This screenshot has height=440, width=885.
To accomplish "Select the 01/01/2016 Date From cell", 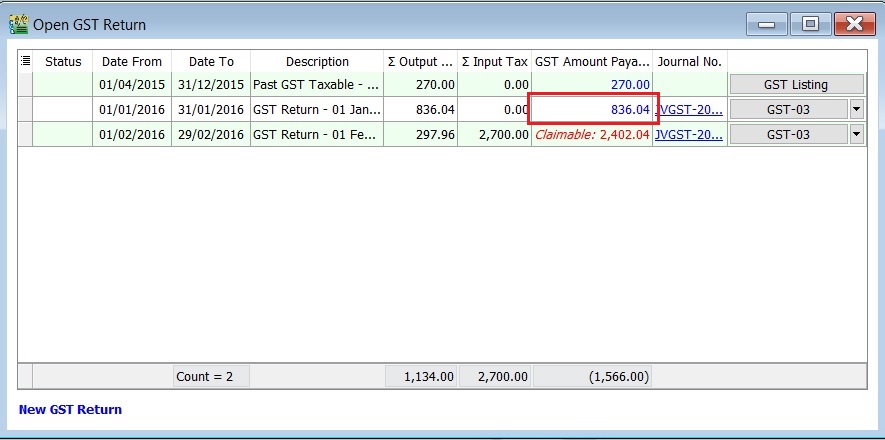I will (x=132, y=109).
